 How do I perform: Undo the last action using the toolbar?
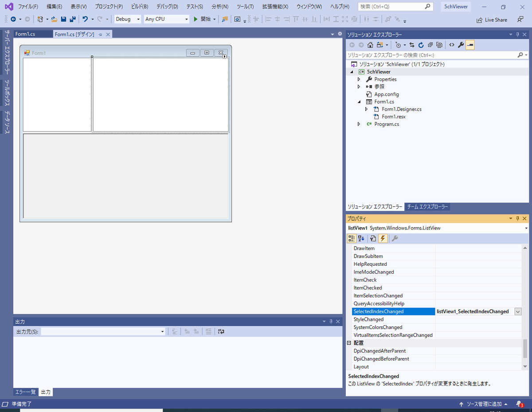click(x=85, y=19)
